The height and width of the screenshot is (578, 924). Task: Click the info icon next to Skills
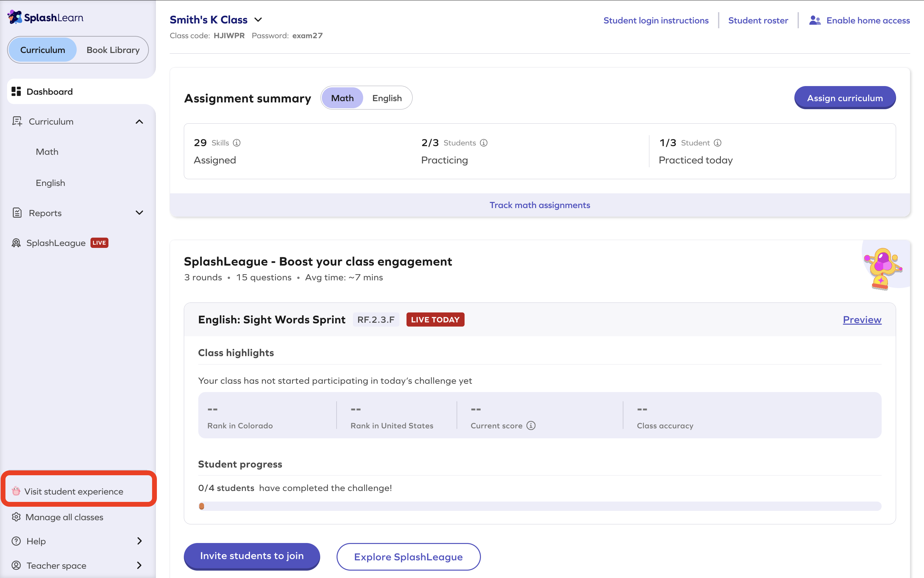click(237, 143)
